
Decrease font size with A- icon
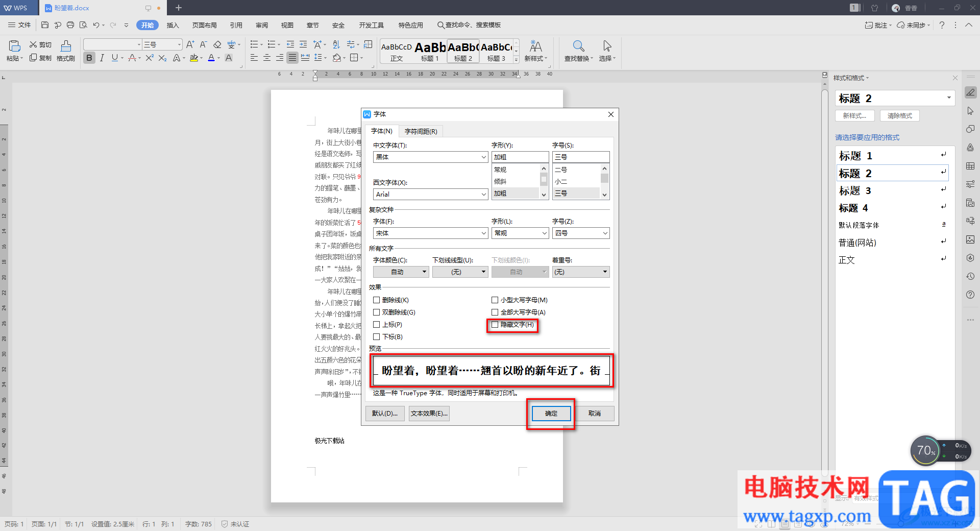[x=203, y=44]
